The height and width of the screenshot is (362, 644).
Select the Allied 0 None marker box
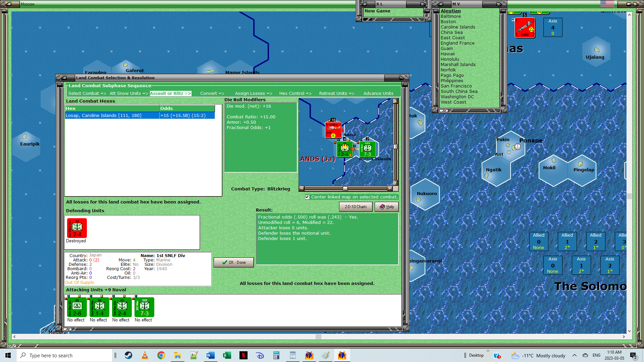(x=538, y=241)
